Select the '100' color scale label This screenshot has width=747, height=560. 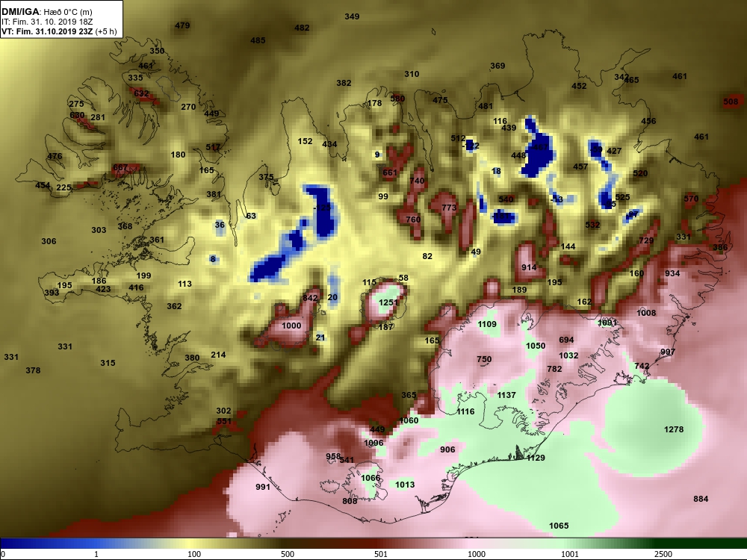point(194,554)
